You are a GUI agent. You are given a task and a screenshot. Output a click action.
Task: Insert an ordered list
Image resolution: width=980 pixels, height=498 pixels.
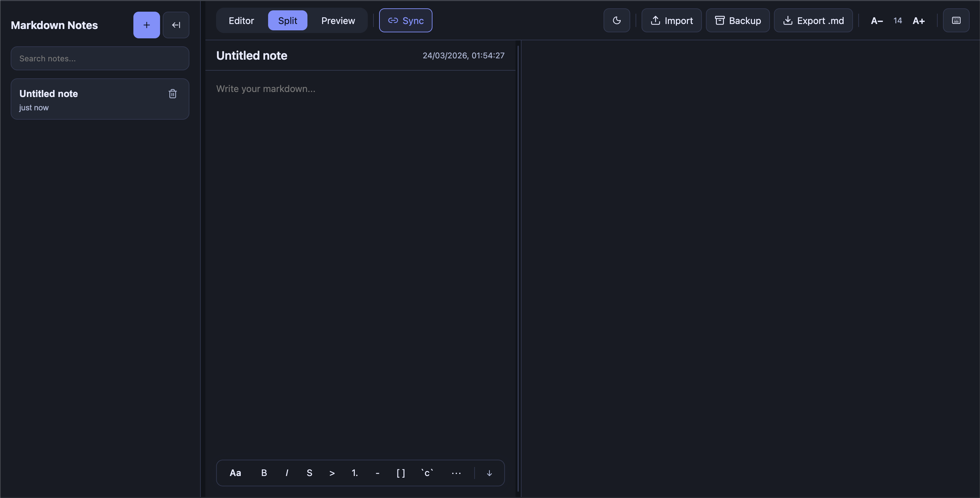click(354, 473)
